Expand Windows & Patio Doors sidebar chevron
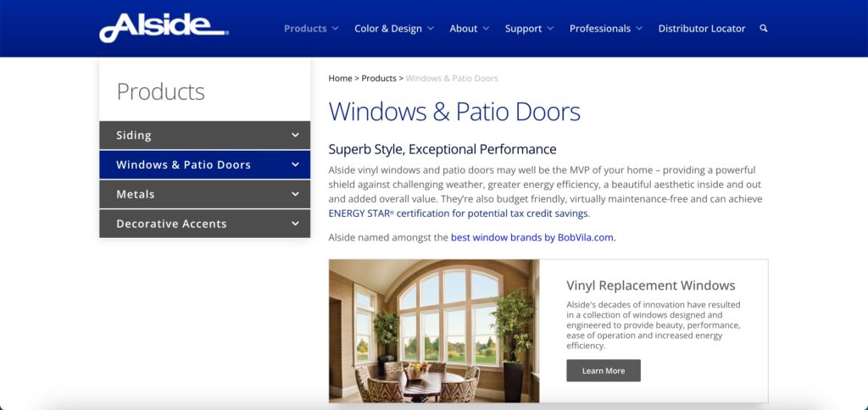The image size is (868, 410). 296,165
